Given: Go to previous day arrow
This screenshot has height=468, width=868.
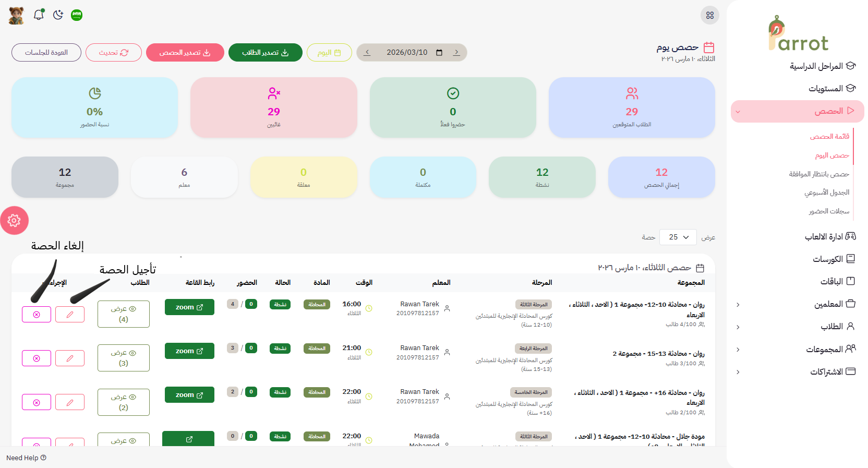Looking at the screenshot, I should click(456, 53).
